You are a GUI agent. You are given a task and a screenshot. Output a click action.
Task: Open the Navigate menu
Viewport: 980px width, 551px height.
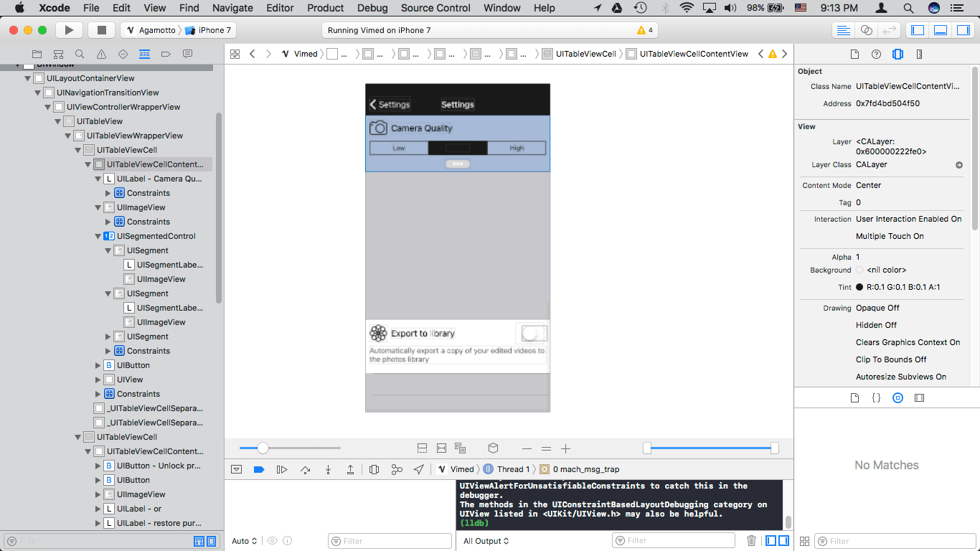click(x=232, y=8)
